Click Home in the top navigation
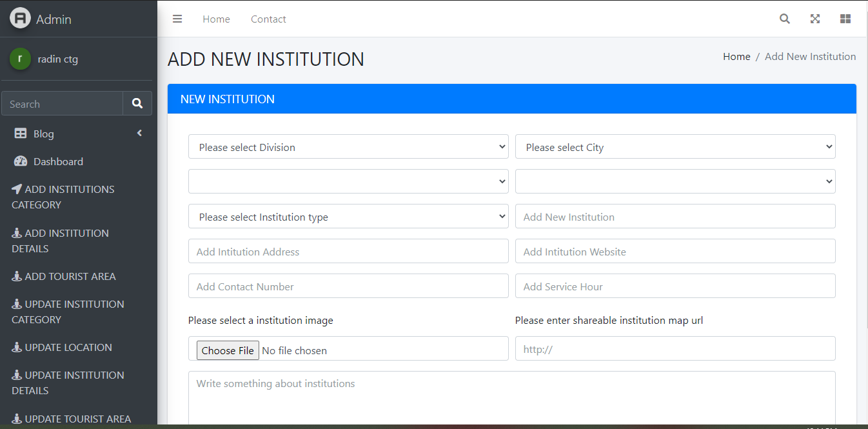 point(216,19)
